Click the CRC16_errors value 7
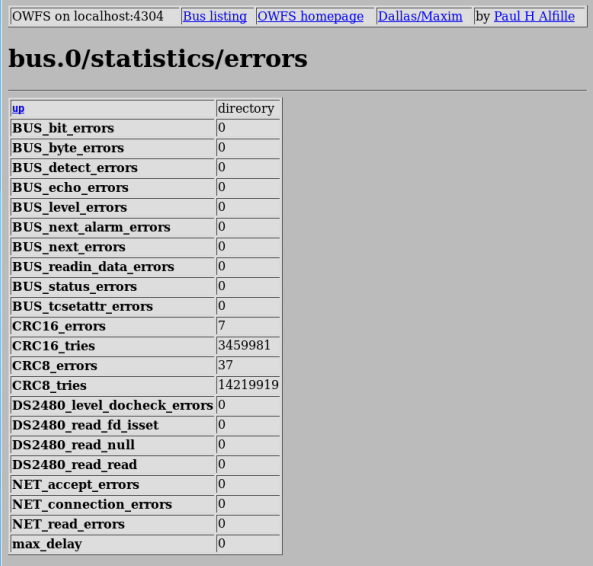 222,326
